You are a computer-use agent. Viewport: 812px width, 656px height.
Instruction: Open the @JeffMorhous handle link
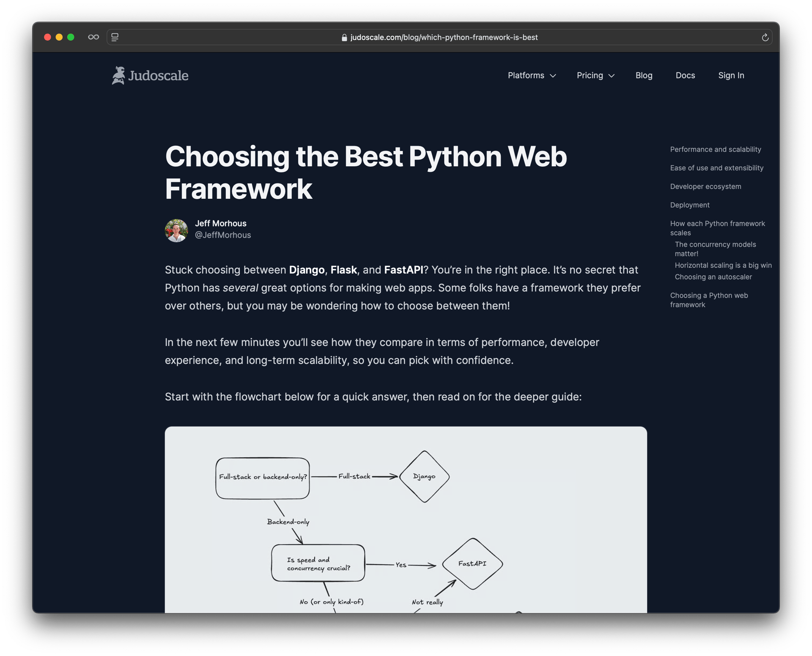click(222, 235)
